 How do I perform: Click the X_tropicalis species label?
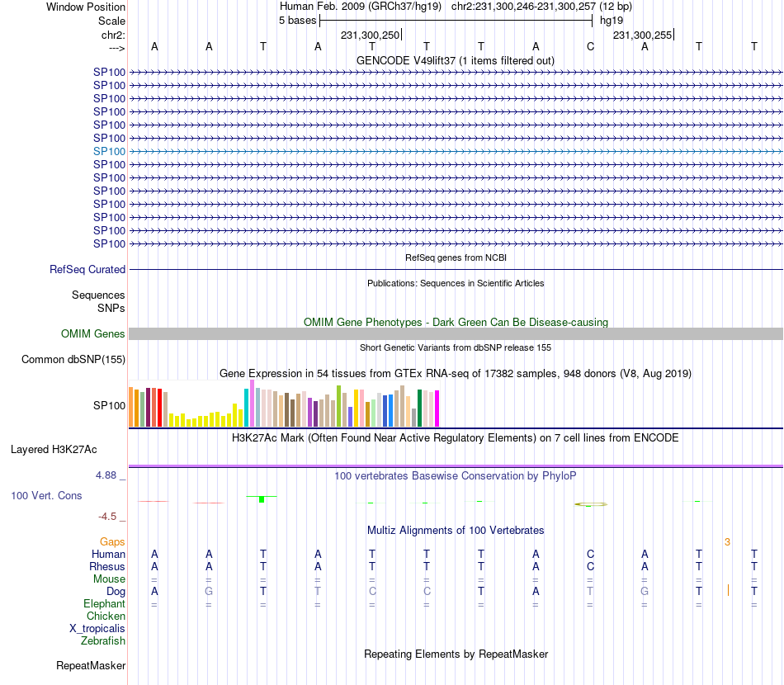97,629
